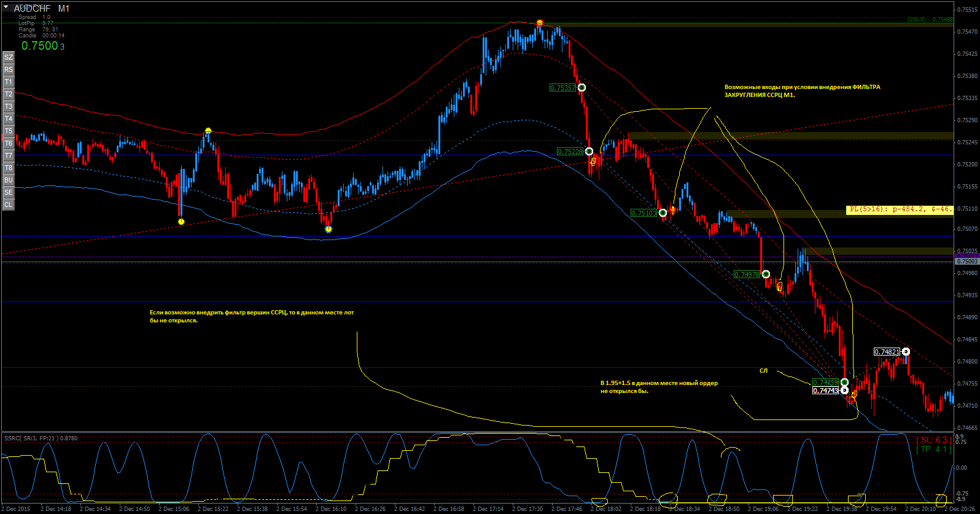Select the T4 button
This screenshot has width=980, height=514.
tap(9, 119)
